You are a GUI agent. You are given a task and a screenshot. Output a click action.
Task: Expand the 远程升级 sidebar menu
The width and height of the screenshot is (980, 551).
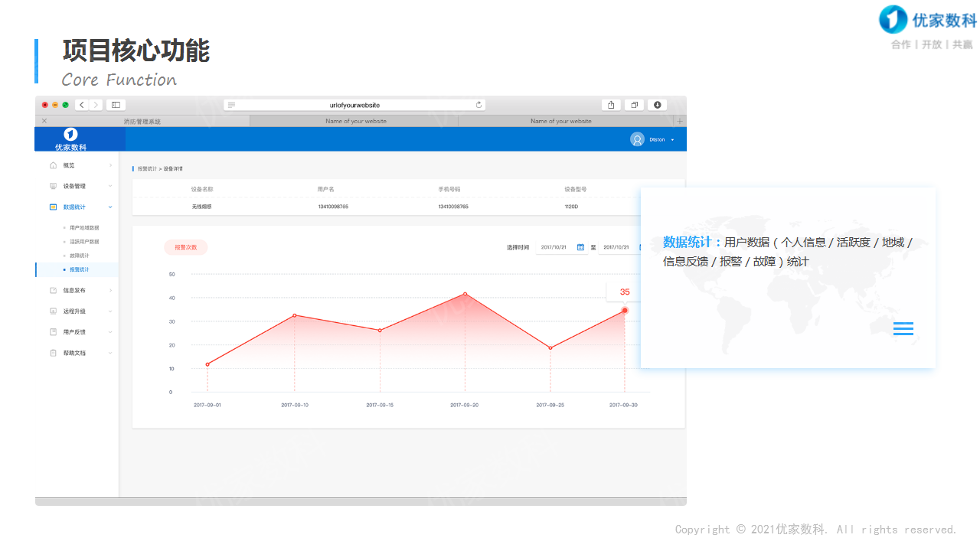coord(110,311)
